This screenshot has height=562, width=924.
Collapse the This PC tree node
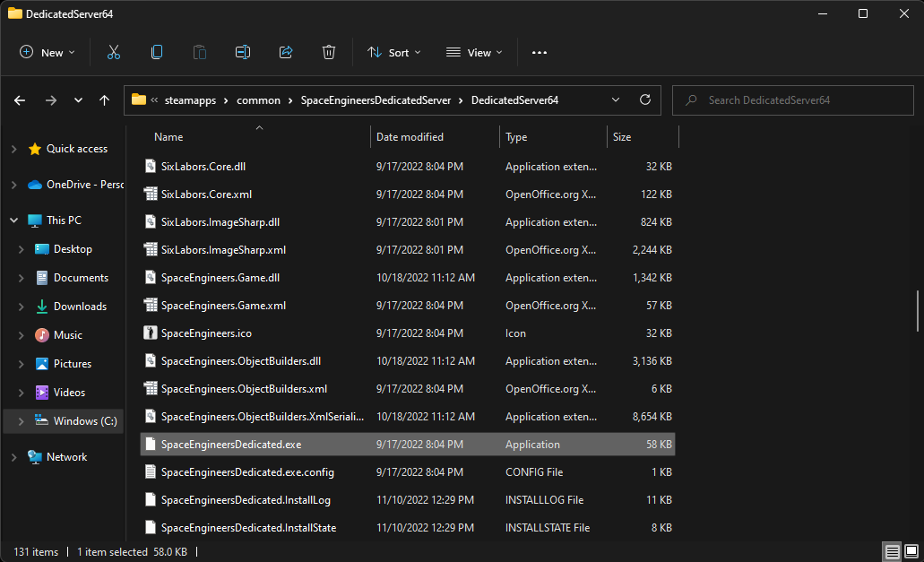pyautogui.click(x=14, y=220)
